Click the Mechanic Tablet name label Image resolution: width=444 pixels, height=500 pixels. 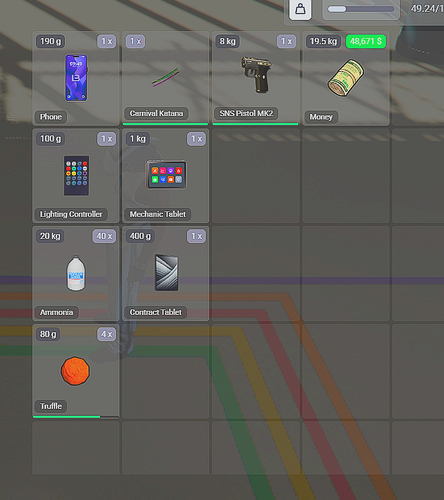coord(158,214)
